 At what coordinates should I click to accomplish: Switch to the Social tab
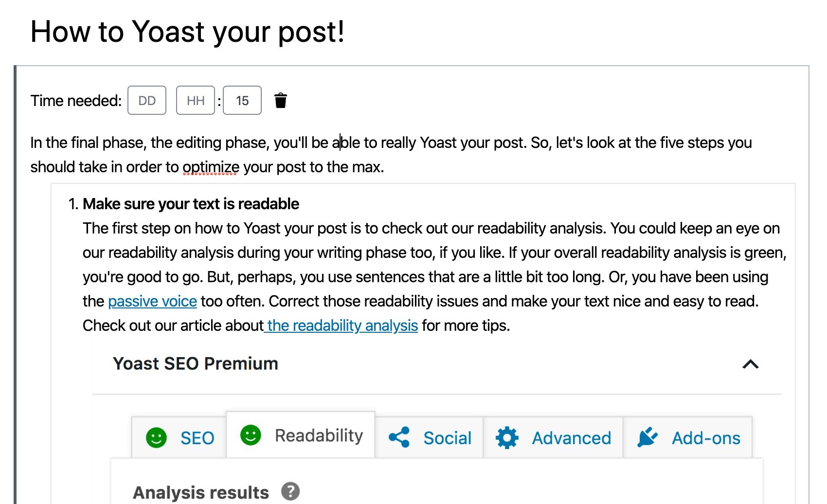[447, 437]
